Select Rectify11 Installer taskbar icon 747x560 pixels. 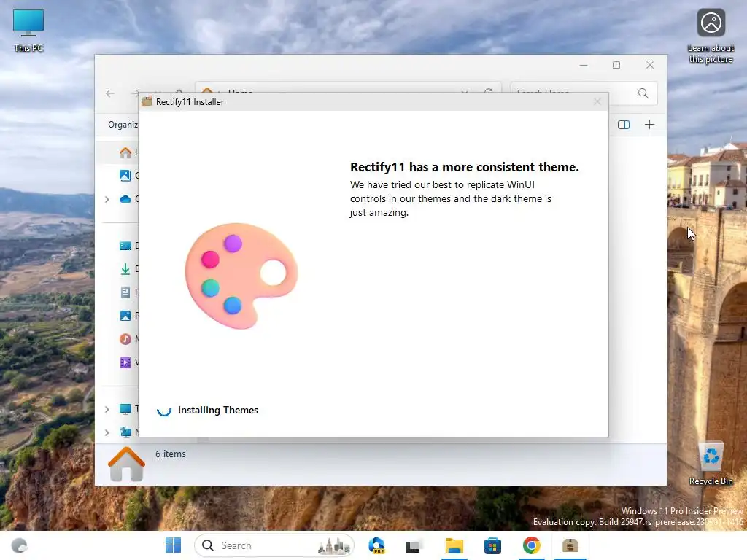(x=570, y=545)
